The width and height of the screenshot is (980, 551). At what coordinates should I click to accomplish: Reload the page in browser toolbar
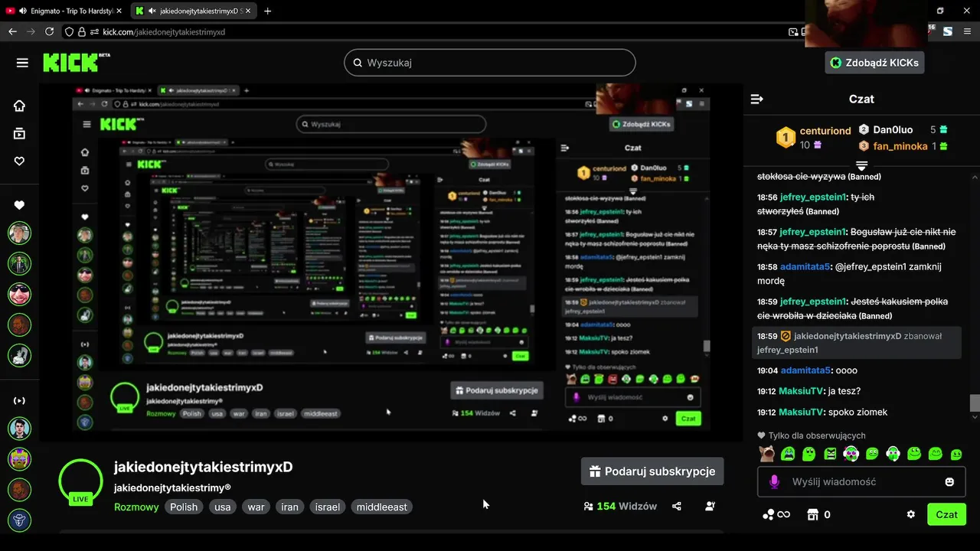[49, 31]
